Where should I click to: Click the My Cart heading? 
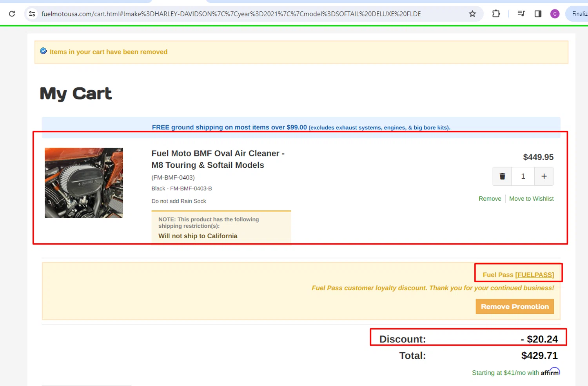[x=76, y=94]
